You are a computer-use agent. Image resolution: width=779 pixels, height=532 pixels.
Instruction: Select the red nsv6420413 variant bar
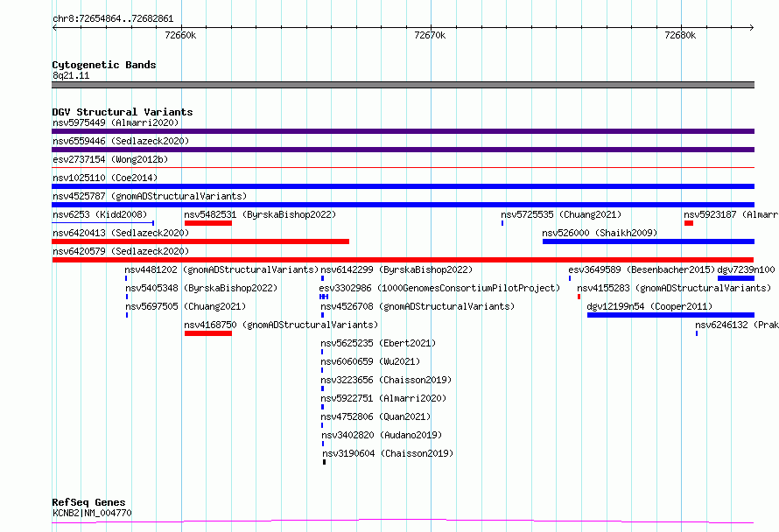pos(200,241)
